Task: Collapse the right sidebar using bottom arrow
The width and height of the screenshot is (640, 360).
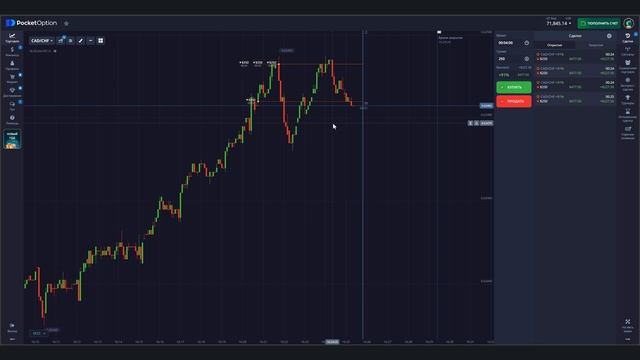Action: click(628, 339)
